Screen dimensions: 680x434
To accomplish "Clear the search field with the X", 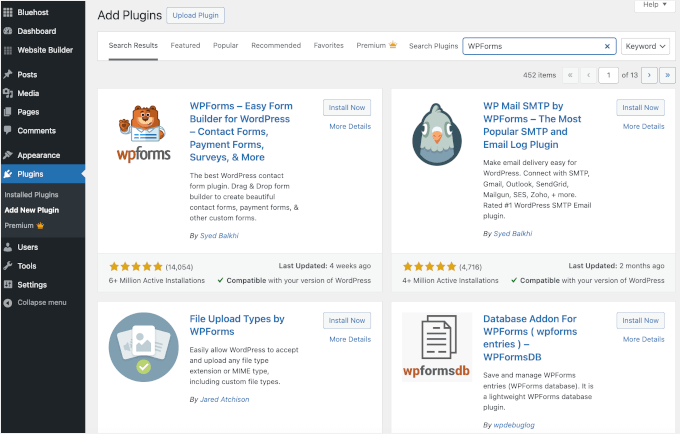I will click(607, 46).
